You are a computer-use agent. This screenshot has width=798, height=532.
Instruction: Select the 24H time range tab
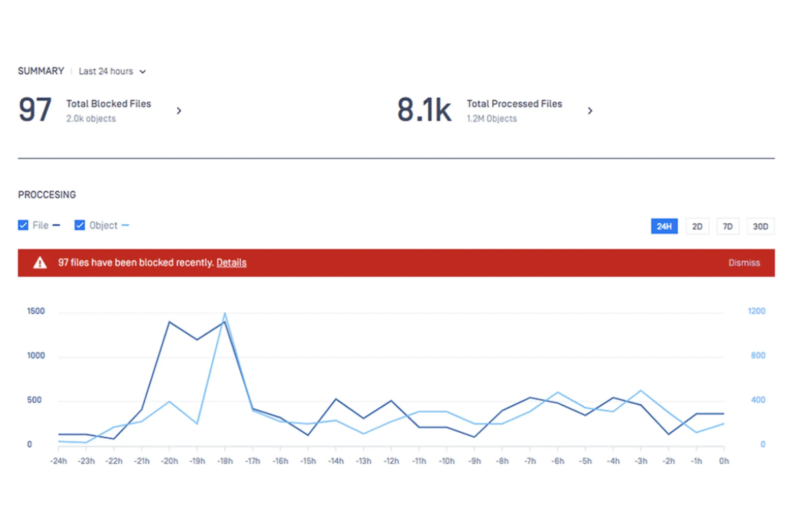[664, 226]
